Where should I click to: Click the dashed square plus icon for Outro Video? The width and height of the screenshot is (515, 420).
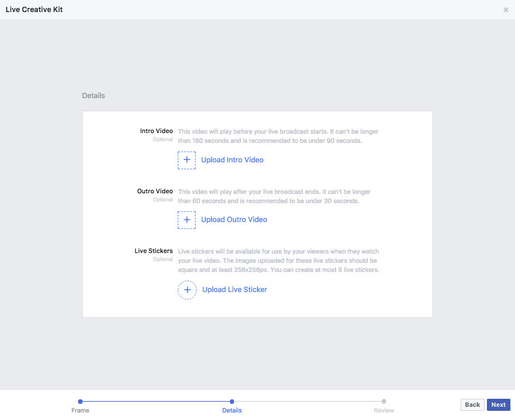coord(186,220)
